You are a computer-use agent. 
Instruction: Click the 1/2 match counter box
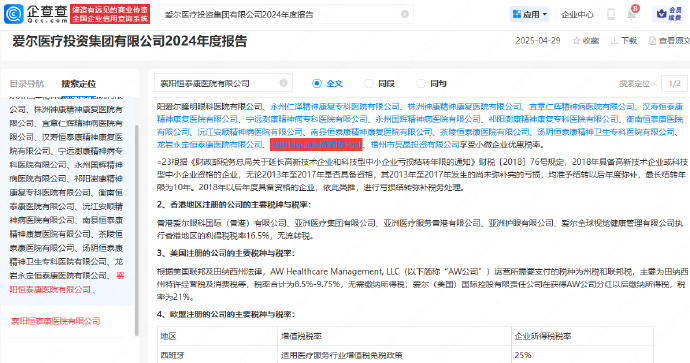coord(674,84)
